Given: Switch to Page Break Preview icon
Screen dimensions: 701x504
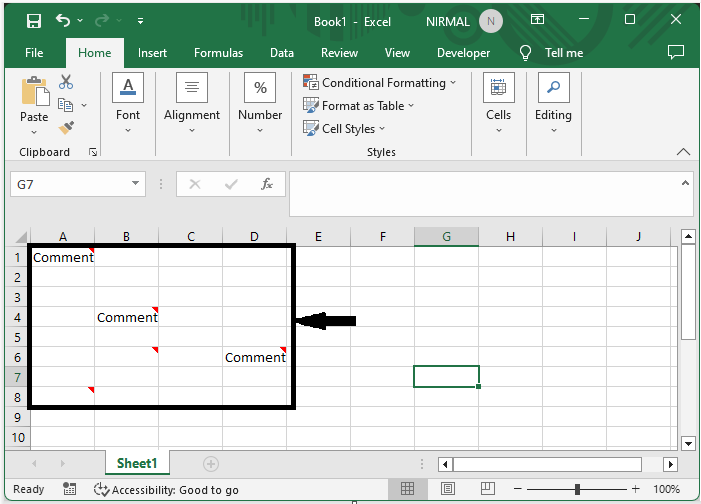Looking at the screenshot, I should click(487, 488).
